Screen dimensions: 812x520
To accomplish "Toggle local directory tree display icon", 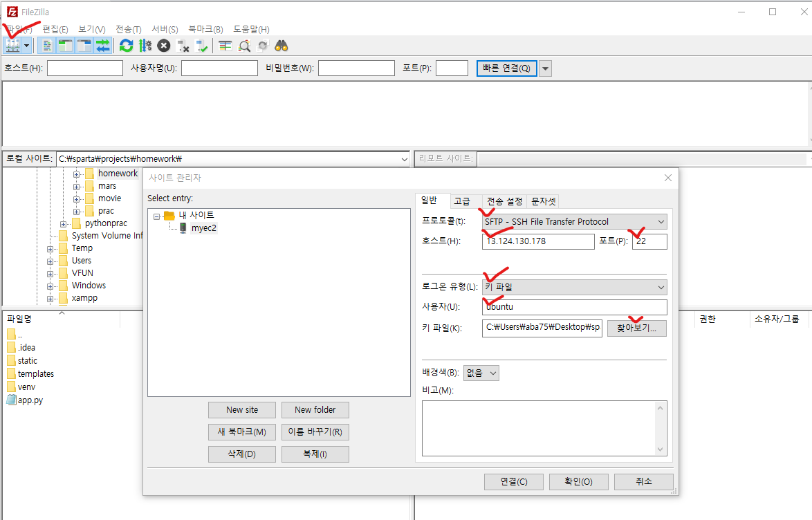I will pyautogui.click(x=65, y=46).
